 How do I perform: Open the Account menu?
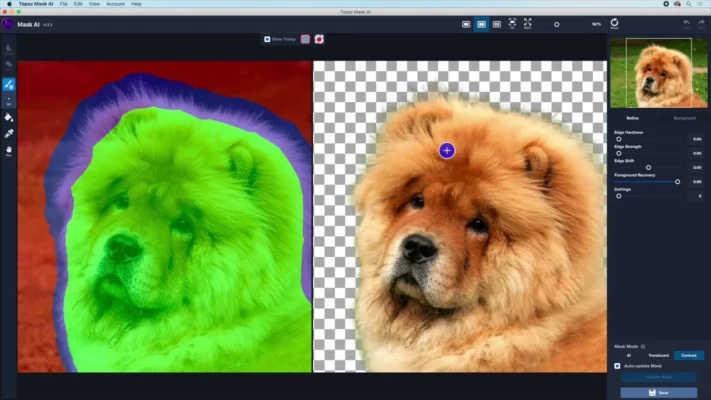(x=115, y=4)
